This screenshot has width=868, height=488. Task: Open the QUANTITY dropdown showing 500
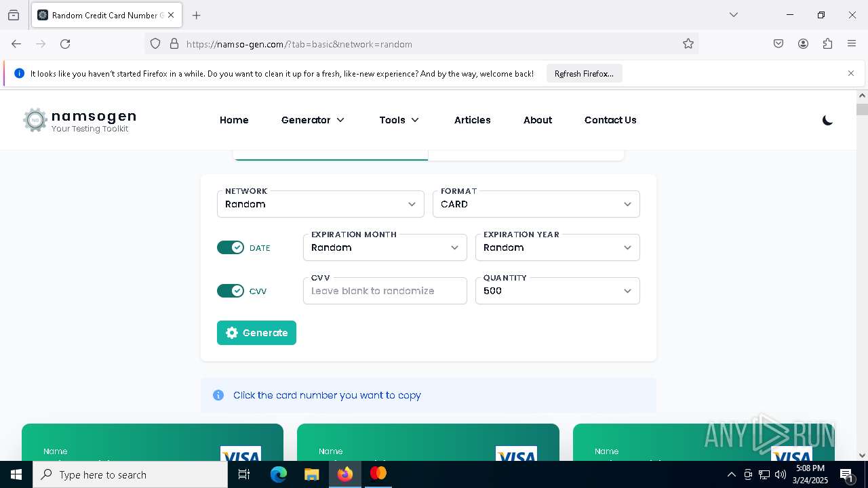tap(557, 291)
